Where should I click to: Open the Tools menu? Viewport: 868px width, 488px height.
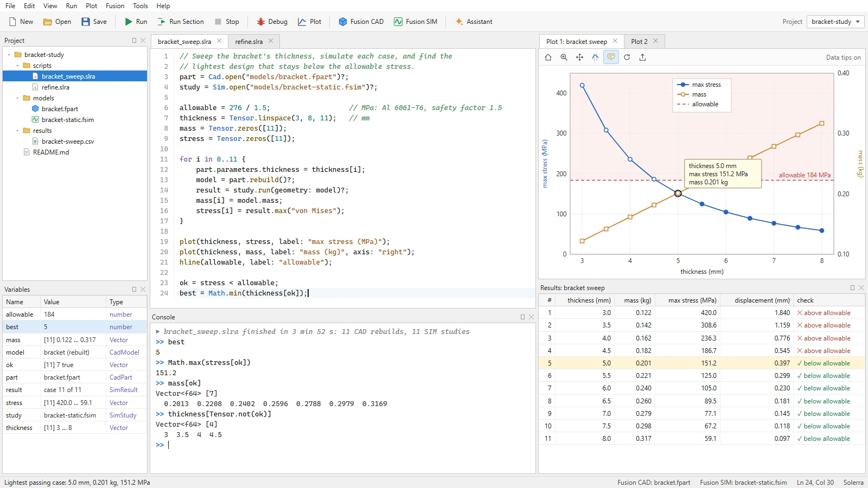pyautogui.click(x=141, y=6)
